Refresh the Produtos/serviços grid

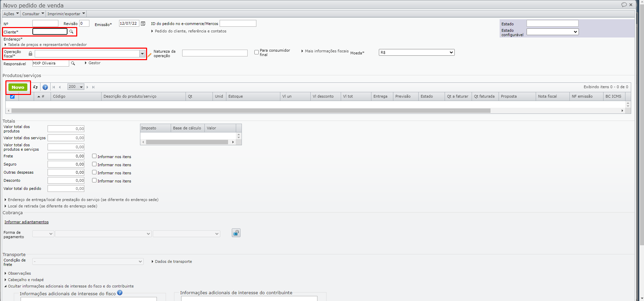[x=35, y=87]
